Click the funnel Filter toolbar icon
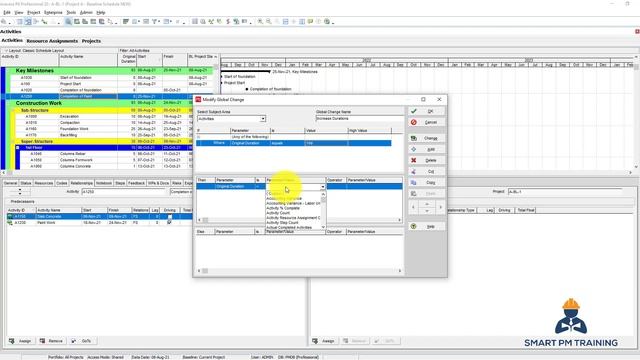Screen dimensions: 640x360 tap(155, 22)
